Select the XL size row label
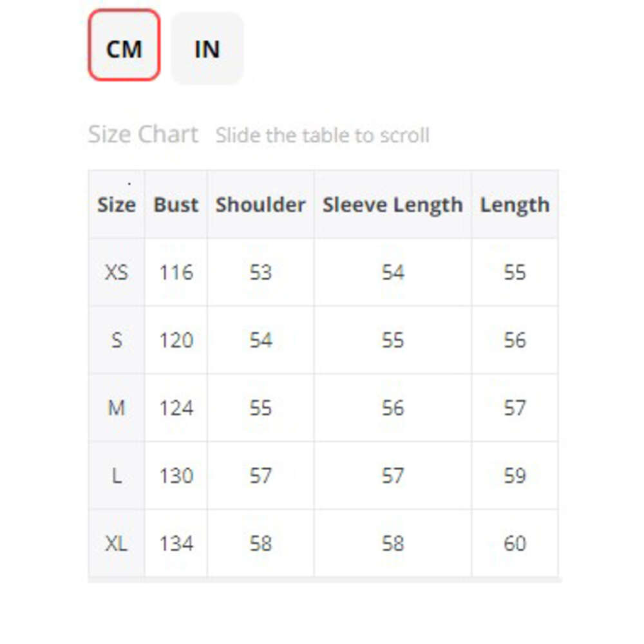Viewport: 644px width, 644px height. point(117,544)
